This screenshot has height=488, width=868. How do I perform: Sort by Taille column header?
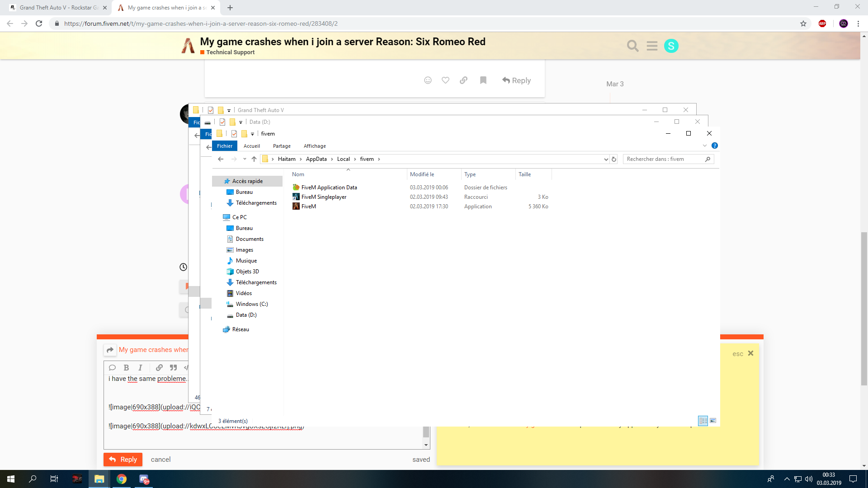[x=533, y=174]
